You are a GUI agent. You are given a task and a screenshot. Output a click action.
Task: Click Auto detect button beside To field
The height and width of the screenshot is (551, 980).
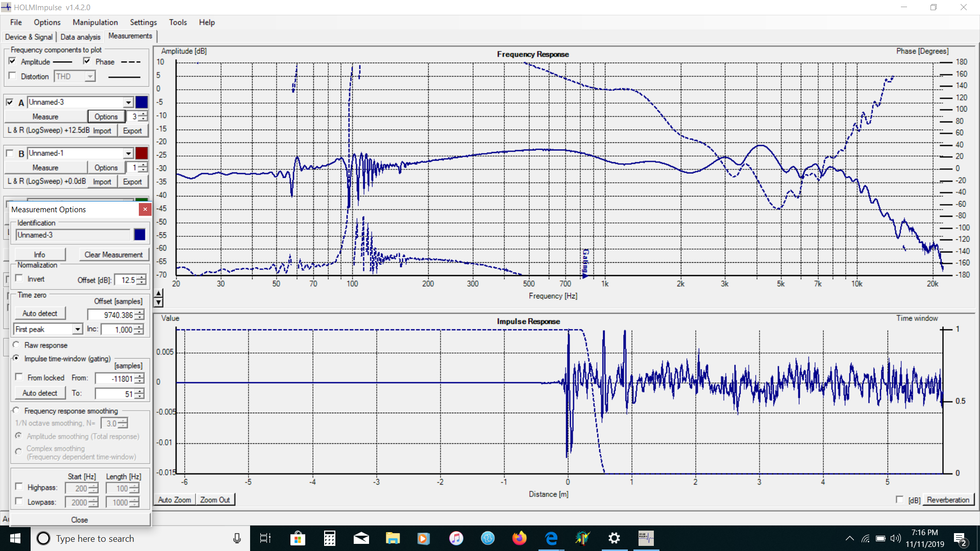[40, 393]
